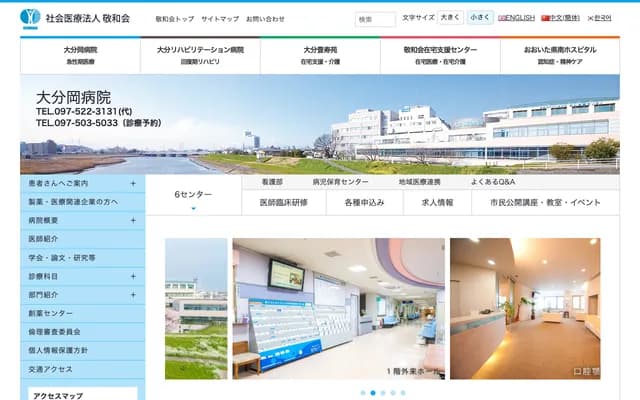Open the 敬和会トップ link
Image resolution: width=640 pixels, height=400 pixels.
tap(175, 19)
